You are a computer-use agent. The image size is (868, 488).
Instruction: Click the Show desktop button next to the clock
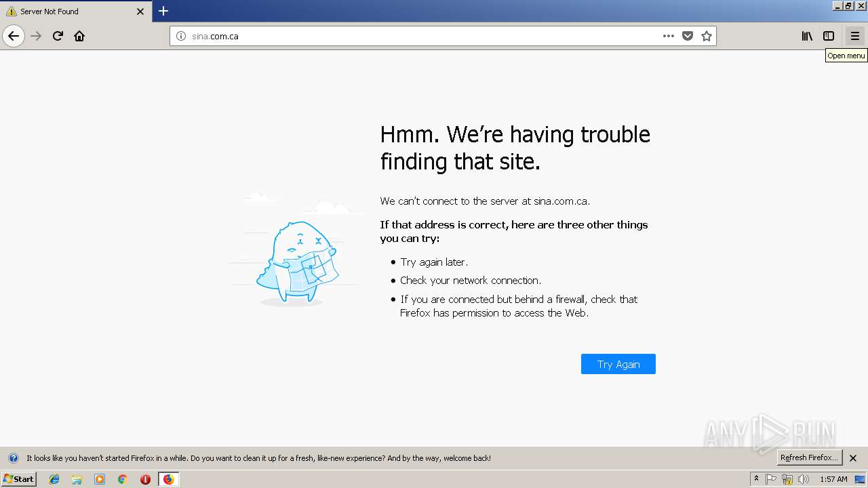[x=861, y=479]
